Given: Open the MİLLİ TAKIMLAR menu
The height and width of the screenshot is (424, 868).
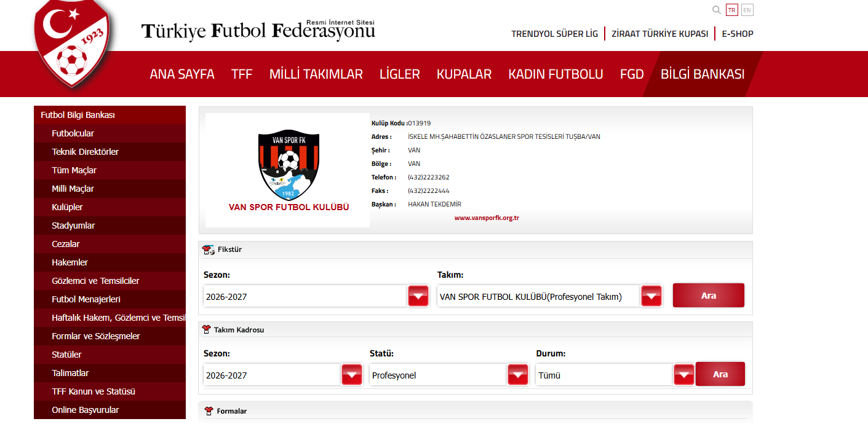Looking at the screenshot, I should coord(316,74).
